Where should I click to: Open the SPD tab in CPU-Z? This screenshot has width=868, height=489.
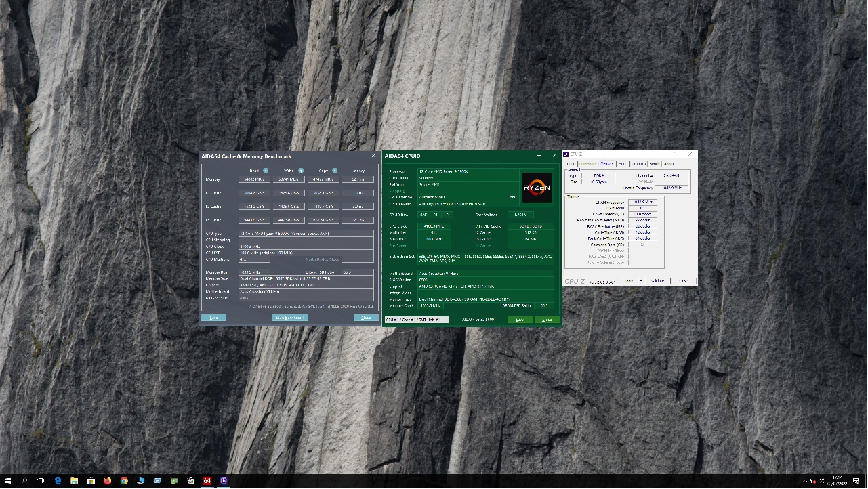[x=622, y=164]
